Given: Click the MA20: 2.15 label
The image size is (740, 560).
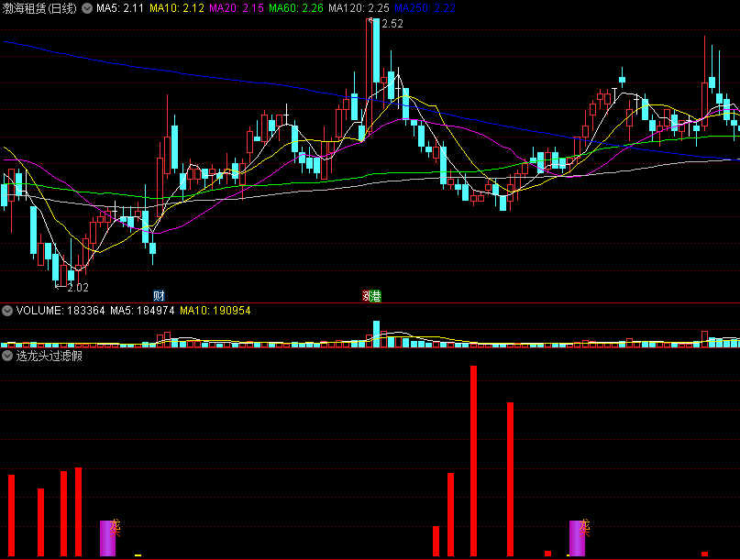Looking at the screenshot, I should [x=237, y=8].
